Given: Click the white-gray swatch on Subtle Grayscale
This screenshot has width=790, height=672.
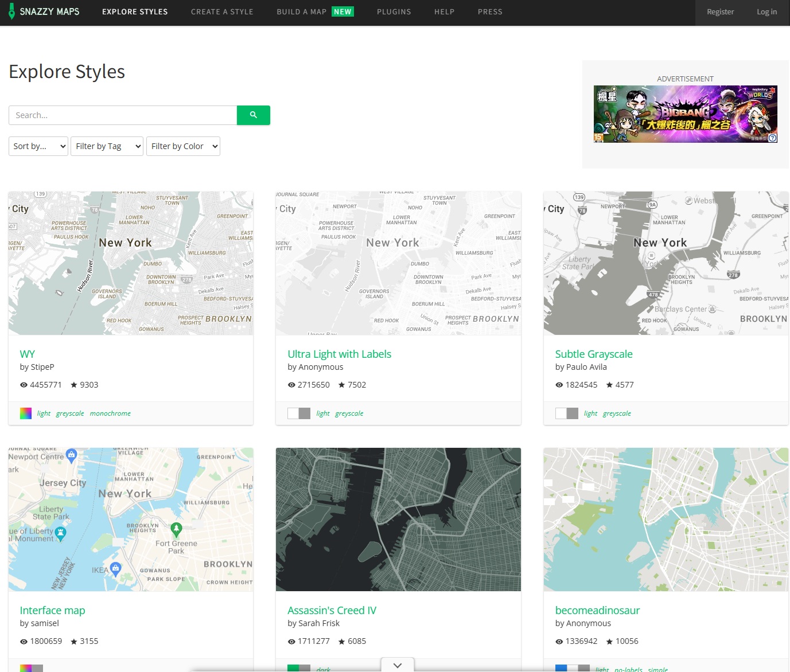Looking at the screenshot, I should (566, 413).
